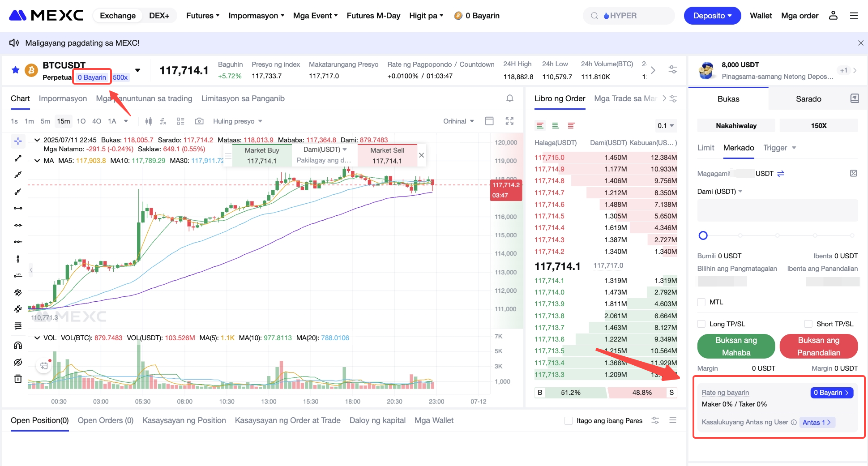Click the red Buksan ang Panandalian button
This screenshot has width=868, height=466.
[x=818, y=346]
